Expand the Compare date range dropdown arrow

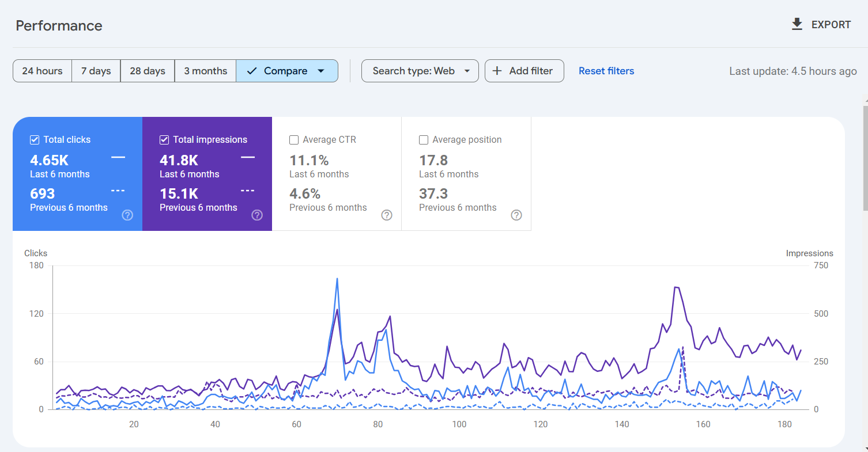(x=321, y=71)
